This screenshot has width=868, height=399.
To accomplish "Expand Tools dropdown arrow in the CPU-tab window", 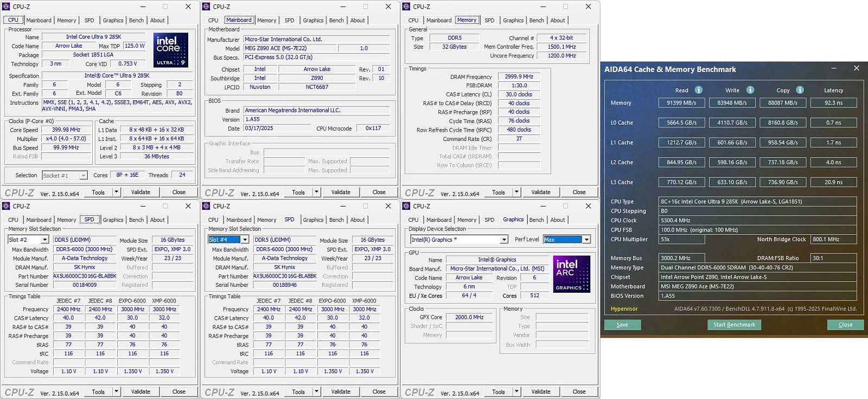I will [116, 192].
